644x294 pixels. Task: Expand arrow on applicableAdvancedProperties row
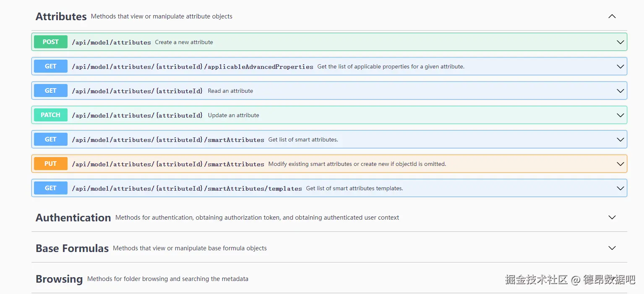point(621,66)
